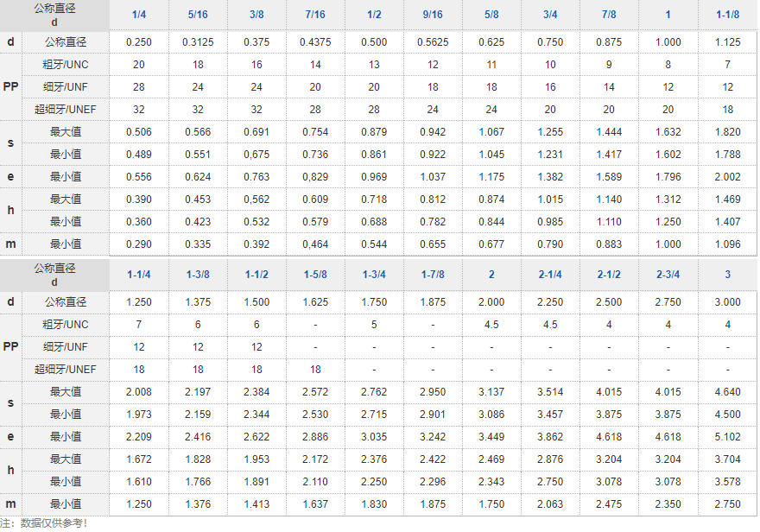Open the 3/4 size link
760x532 pixels.
(x=550, y=15)
